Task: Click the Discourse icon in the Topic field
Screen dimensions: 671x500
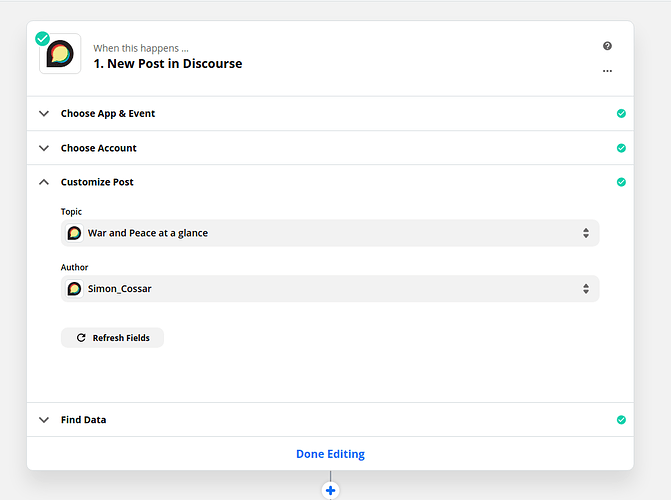Action: click(x=74, y=233)
